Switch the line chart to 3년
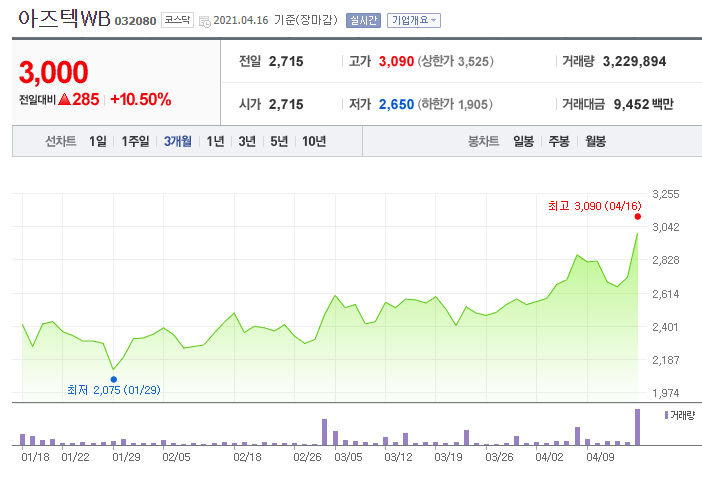702x477 pixels. (x=247, y=142)
